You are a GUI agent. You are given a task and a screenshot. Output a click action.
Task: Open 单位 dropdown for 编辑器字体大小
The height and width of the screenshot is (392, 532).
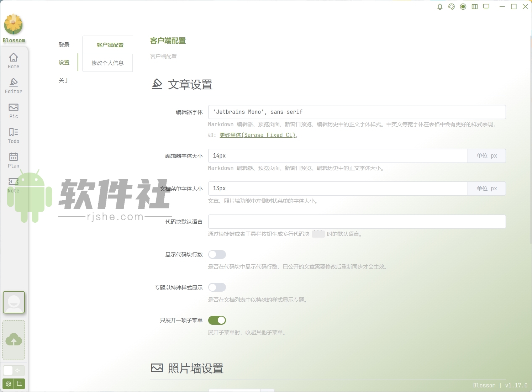pyautogui.click(x=486, y=156)
